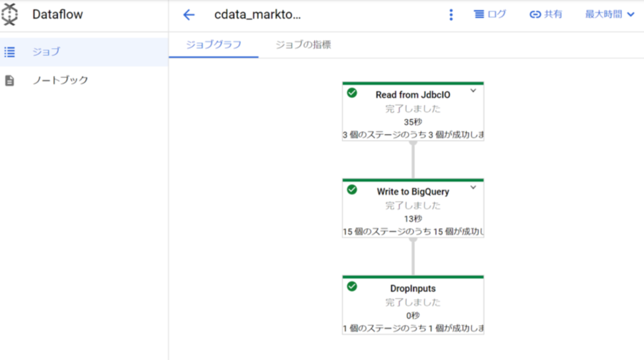644x360 pixels.
Task: Click the 1 個のステージ status text
Action: [413, 328]
